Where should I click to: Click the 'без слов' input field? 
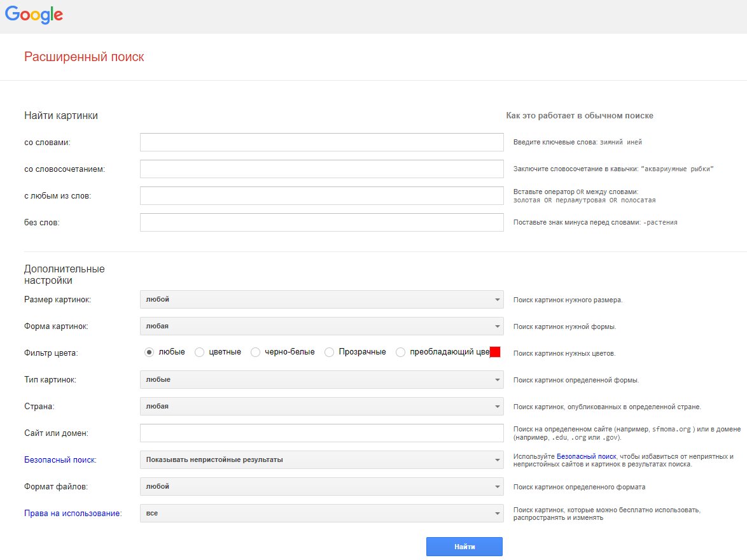(x=321, y=222)
